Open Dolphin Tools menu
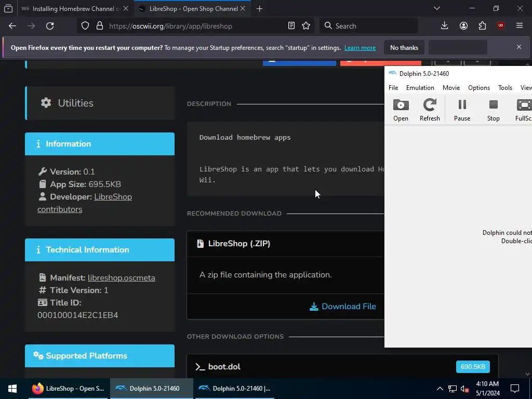 505,87
